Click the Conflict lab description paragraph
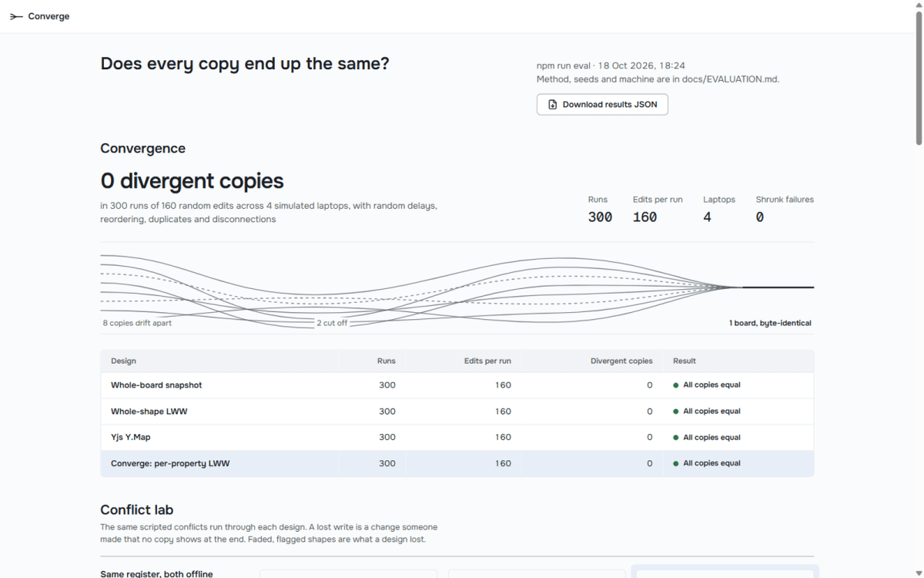Image resolution: width=924 pixels, height=578 pixels. click(x=269, y=533)
